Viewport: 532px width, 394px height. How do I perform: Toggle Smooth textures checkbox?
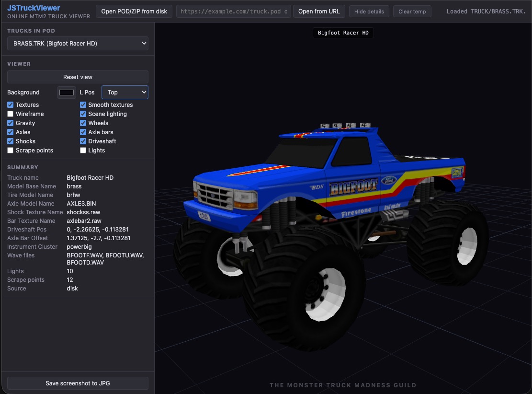point(83,104)
